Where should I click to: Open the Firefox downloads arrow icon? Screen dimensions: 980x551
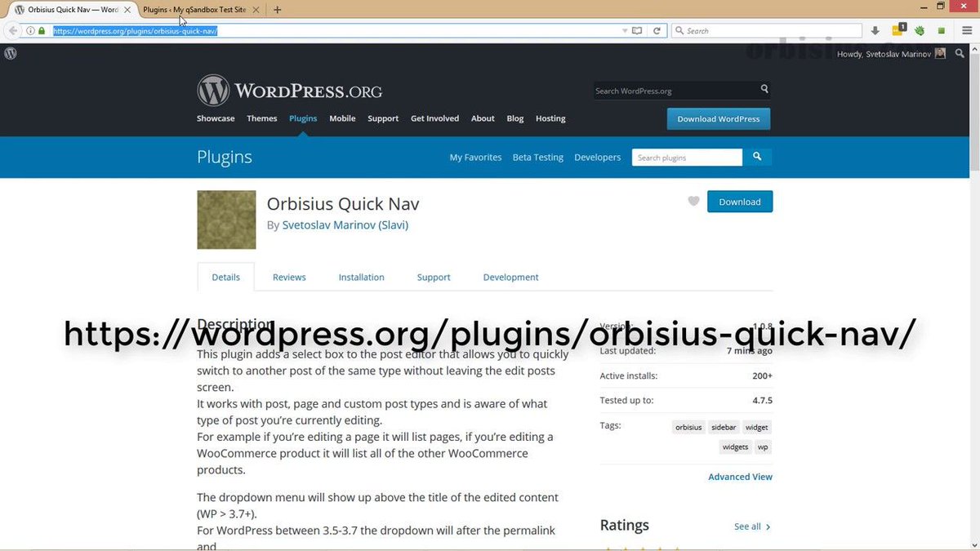876,31
